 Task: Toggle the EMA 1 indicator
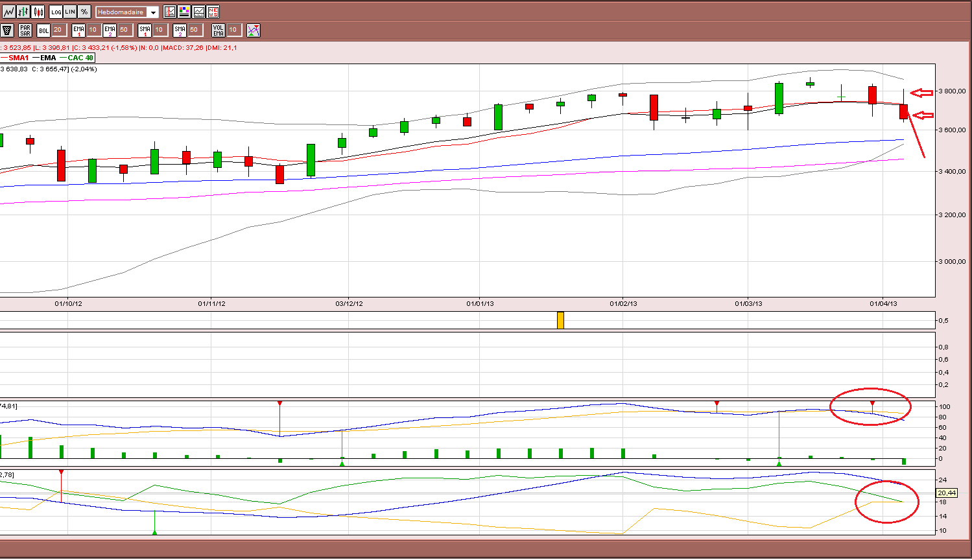point(78,30)
